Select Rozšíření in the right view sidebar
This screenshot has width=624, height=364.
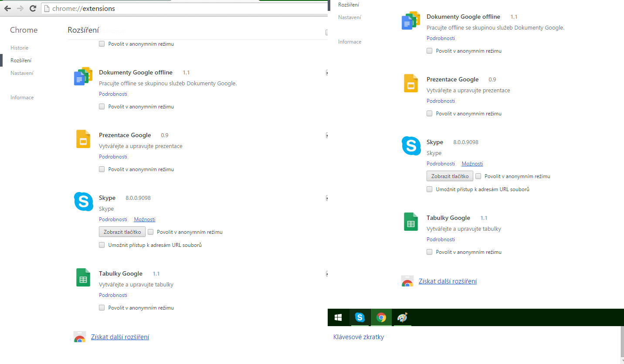click(349, 5)
